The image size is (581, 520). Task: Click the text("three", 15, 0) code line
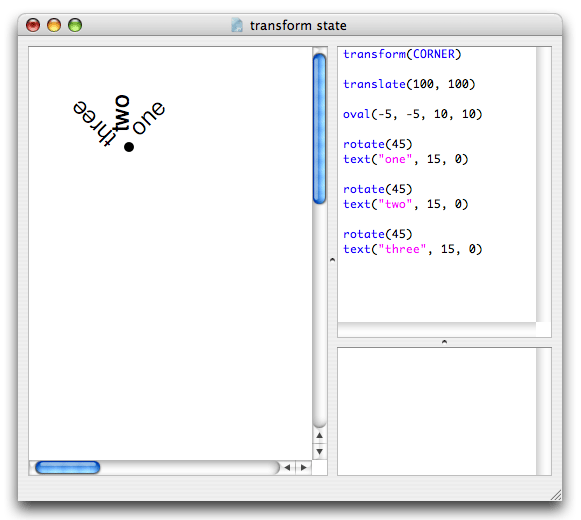click(x=412, y=249)
